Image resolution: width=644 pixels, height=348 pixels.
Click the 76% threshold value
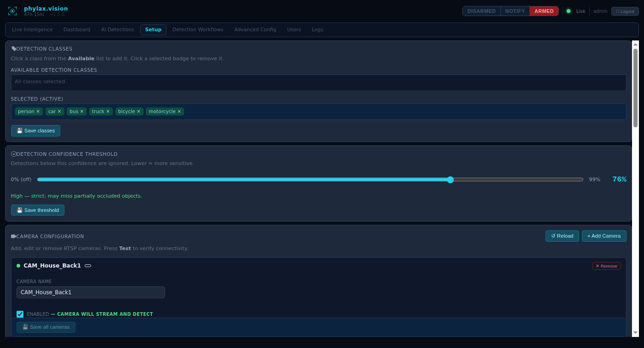click(x=619, y=179)
